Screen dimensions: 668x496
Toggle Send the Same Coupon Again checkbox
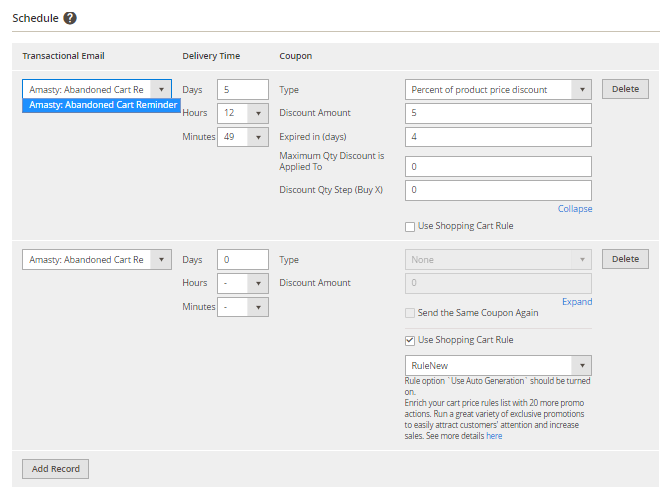pyautogui.click(x=410, y=313)
